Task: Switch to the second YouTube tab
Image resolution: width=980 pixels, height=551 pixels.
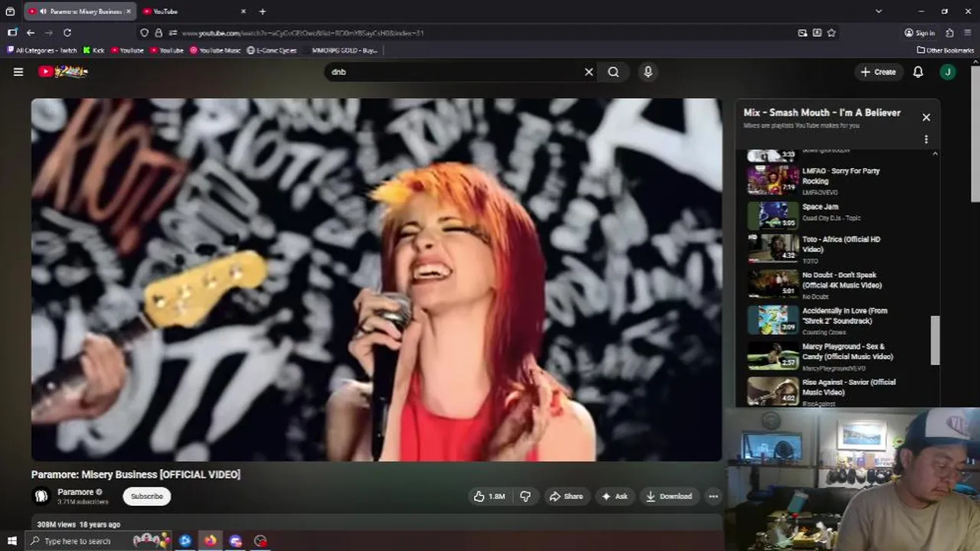Action: pos(195,11)
